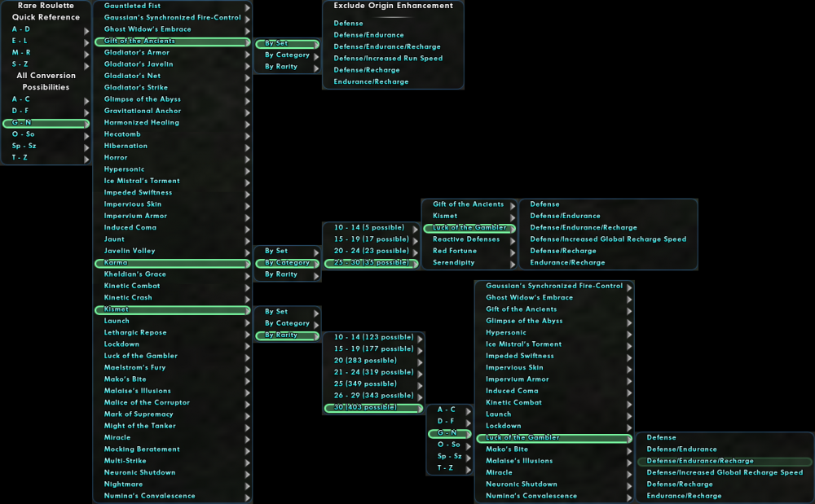Screen dimensions: 815x504
Task: Select 'Luck of the Gambler' in the defense sets panel
Action: [468, 227]
